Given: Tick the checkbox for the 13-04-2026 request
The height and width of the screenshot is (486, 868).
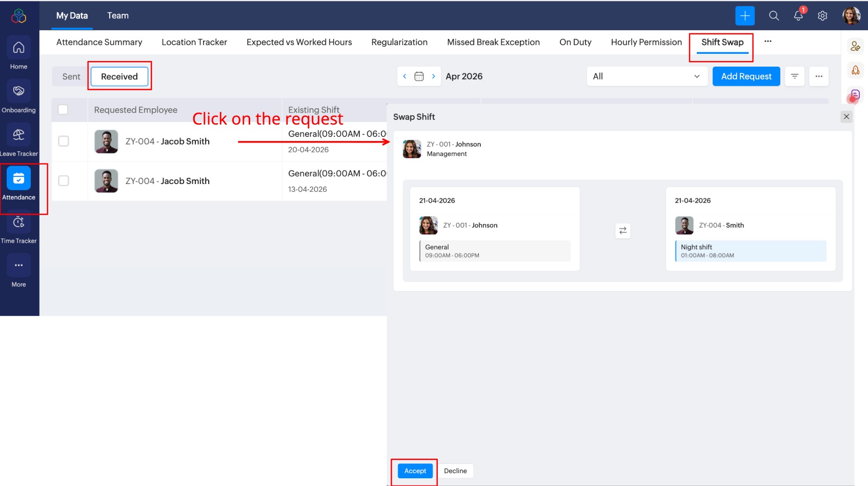Looking at the screenshot, I should click(64, 180).
